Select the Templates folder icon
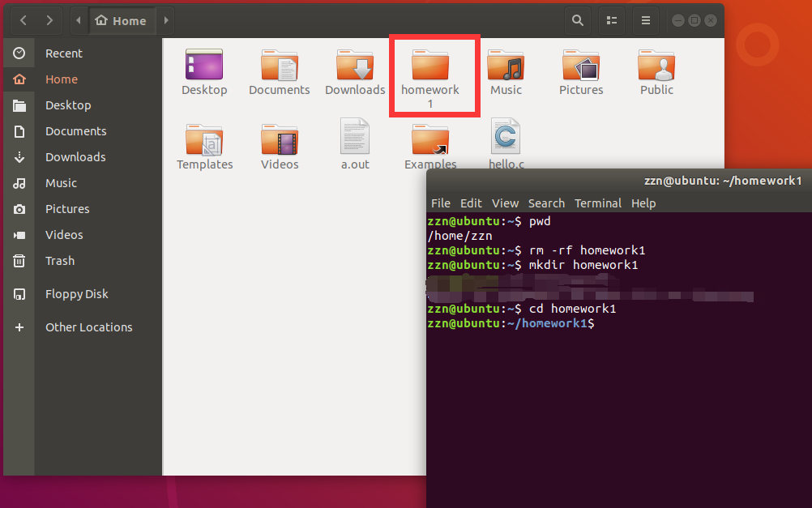812x508 pixels. (204, 139)
